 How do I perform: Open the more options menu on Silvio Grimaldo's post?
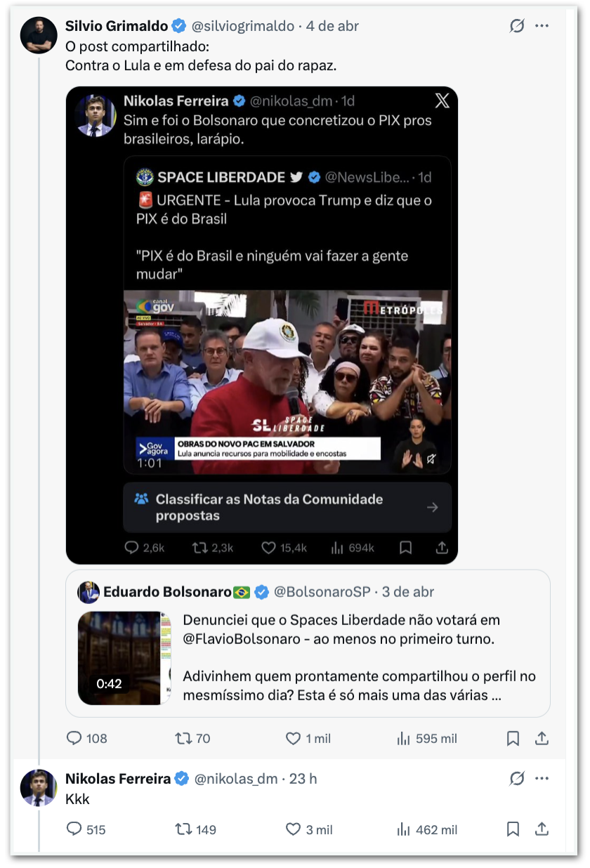click(542, 26)
